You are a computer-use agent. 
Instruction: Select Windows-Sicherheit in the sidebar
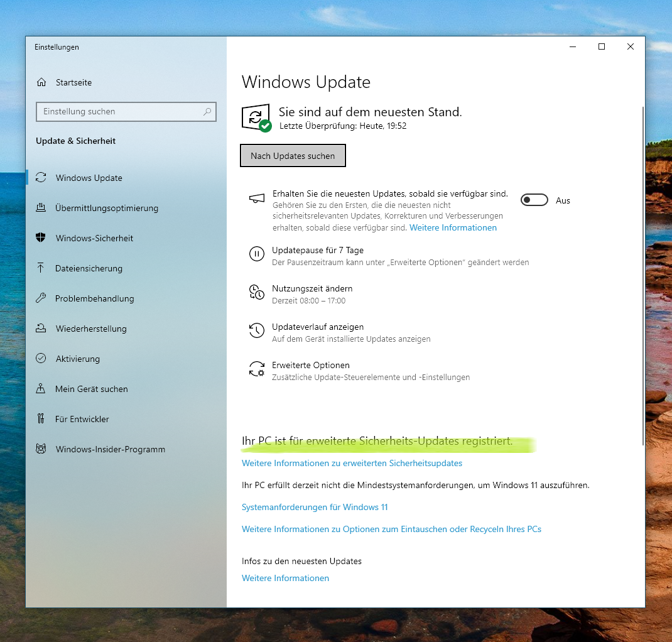click(x=126, y=238)
